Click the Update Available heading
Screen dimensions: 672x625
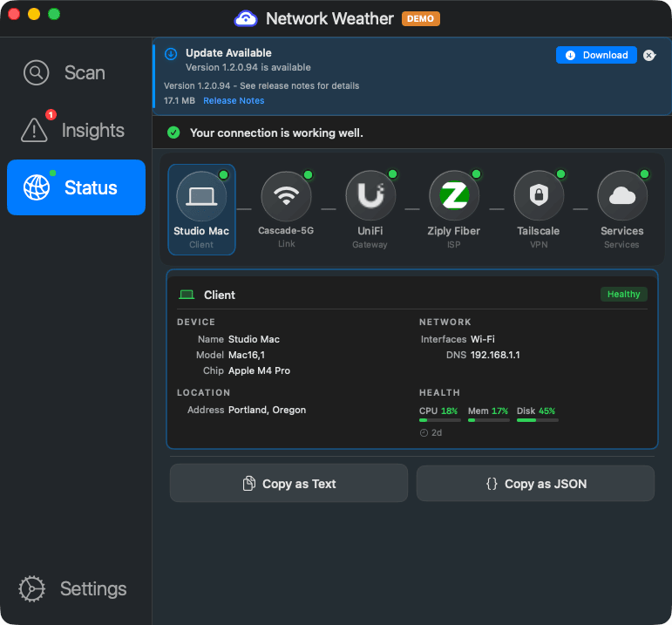(228, 52)
